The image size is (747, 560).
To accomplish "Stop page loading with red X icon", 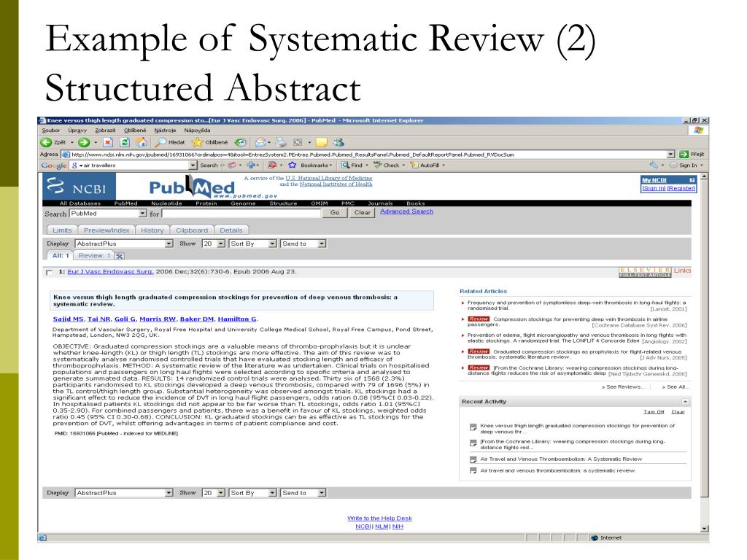I will pos(108,142).
